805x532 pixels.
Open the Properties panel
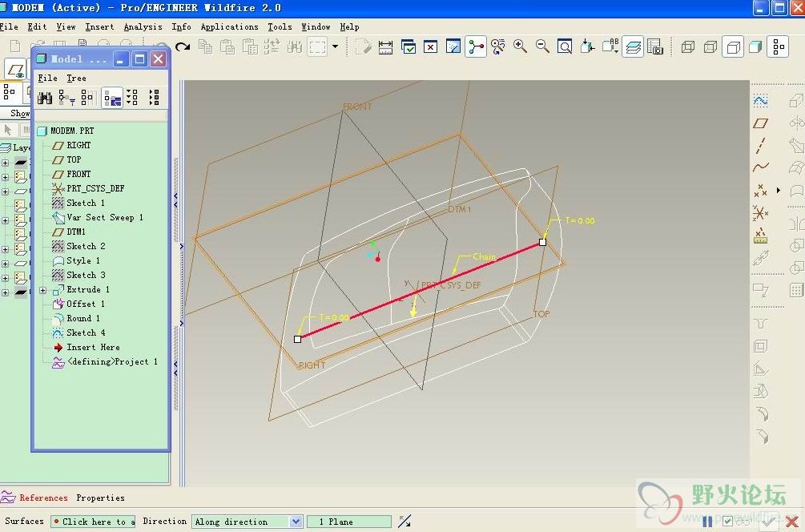point(101,498)
